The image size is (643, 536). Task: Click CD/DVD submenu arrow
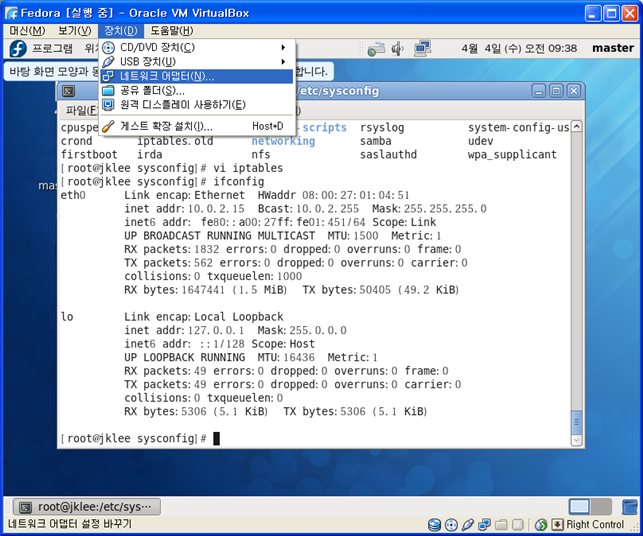coord(283,48)
